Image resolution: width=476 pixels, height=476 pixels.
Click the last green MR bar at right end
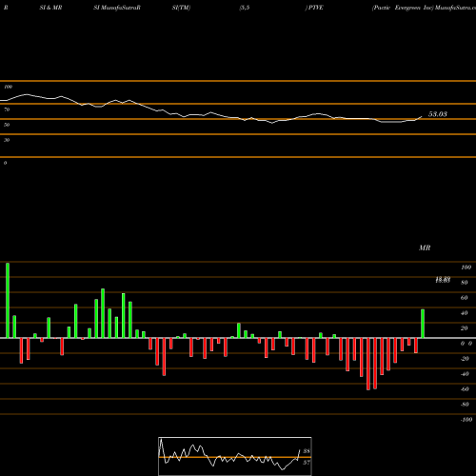click(423, 324)
